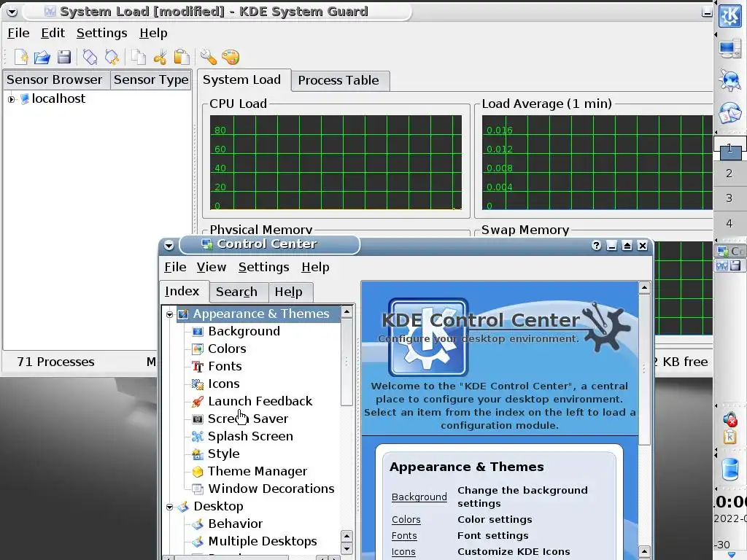
Task: Open Window Decorations module
Action: click(271, 489)
